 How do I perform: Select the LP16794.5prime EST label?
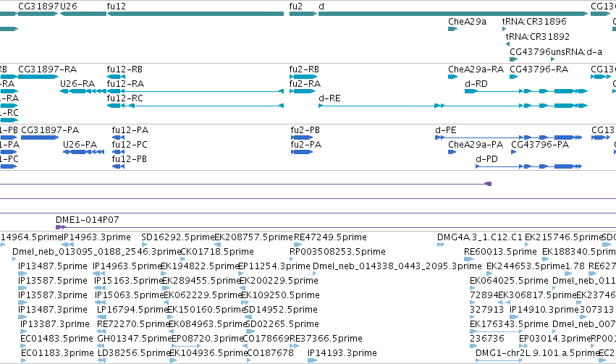(x=132, y=310)
